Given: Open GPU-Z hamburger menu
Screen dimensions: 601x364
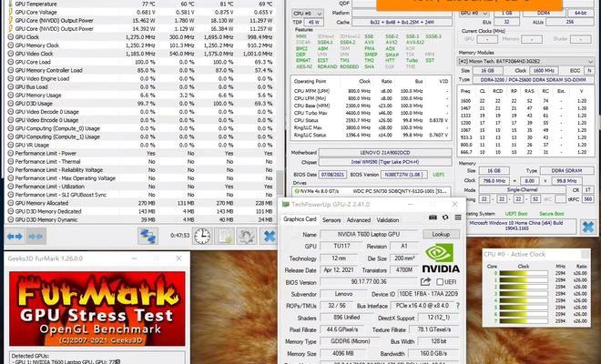Looking at the screenshot, I should 458,217.
